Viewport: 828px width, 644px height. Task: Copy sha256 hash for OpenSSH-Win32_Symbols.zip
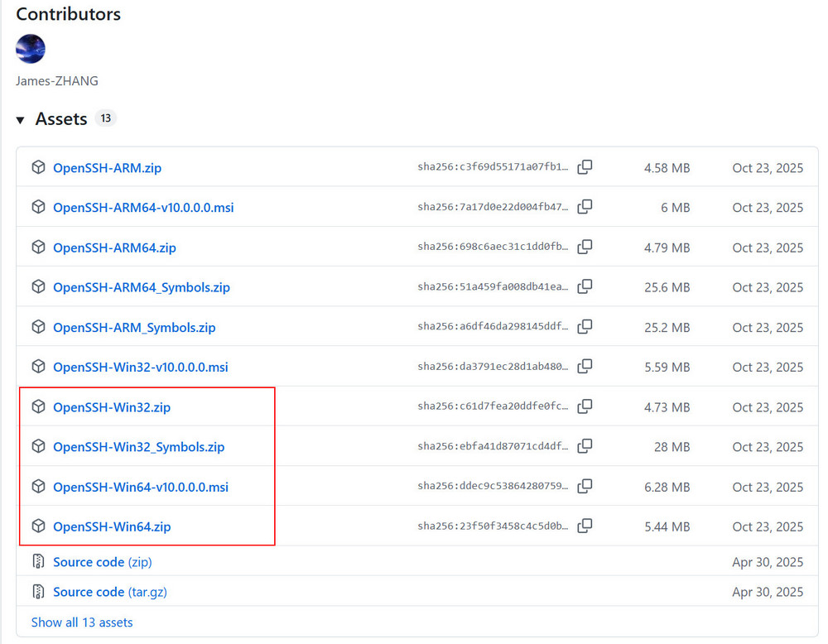point(585,446)
